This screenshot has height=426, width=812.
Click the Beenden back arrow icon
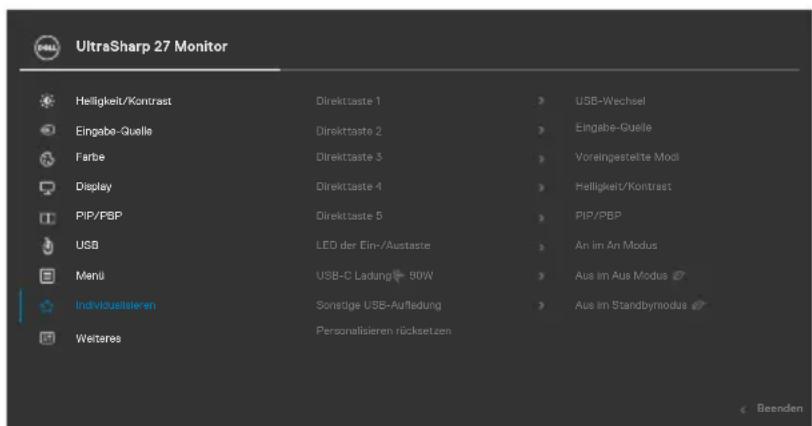tap(743, 409)
